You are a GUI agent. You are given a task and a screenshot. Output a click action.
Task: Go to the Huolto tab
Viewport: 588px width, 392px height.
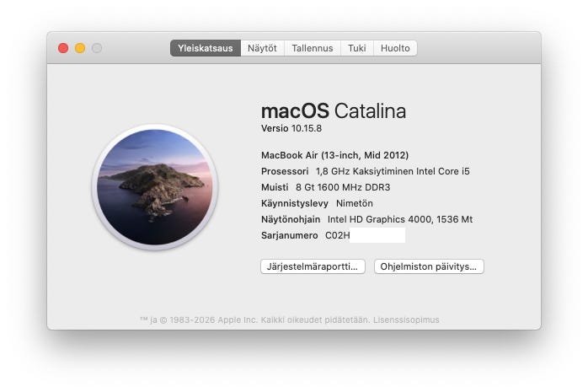coord(395,48)
